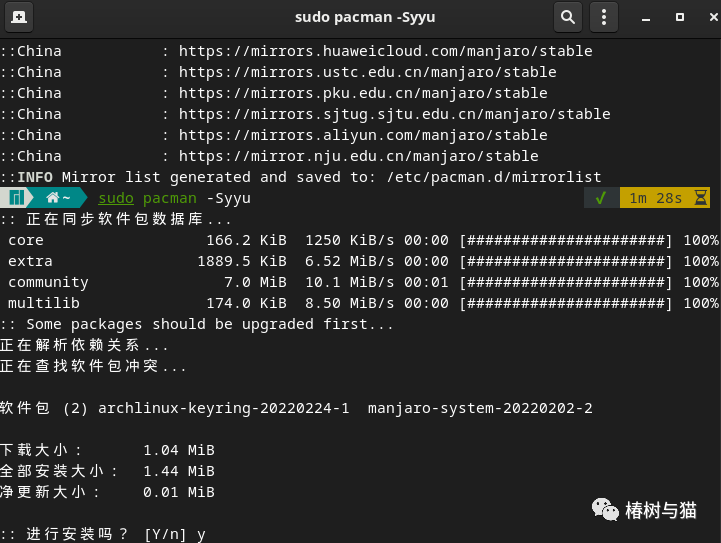Image resolution: width=721 pixels, height=543 pixels.
Task: Click the home directory prompt icon
Action: pyautogui.click(x=52, y=198)
